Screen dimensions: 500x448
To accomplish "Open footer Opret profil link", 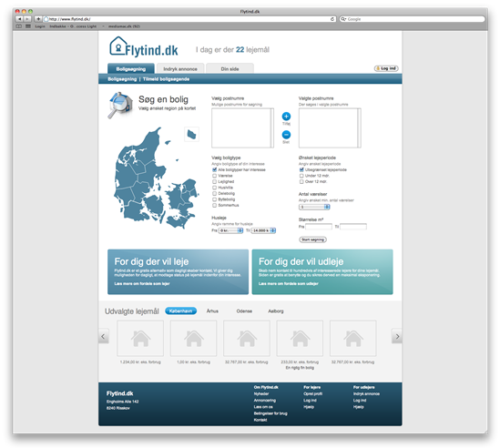I will (x=312, y=393).
